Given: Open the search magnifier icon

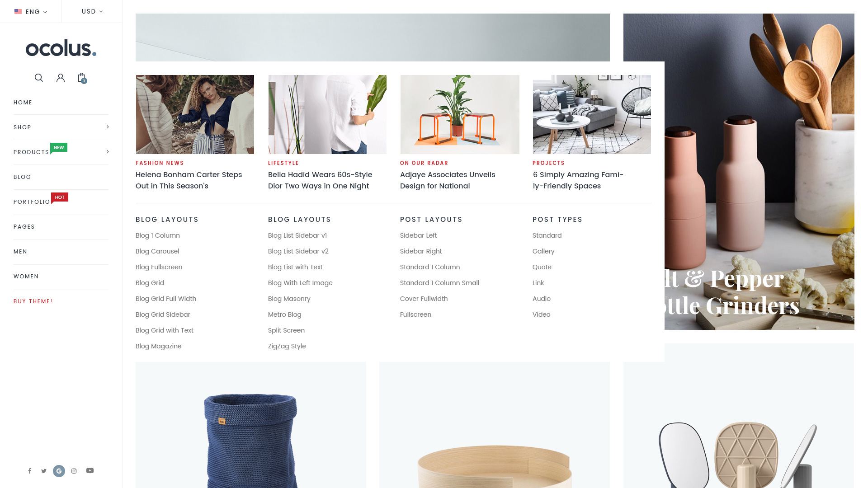Looking at the screenshot, I should point(39,78).
